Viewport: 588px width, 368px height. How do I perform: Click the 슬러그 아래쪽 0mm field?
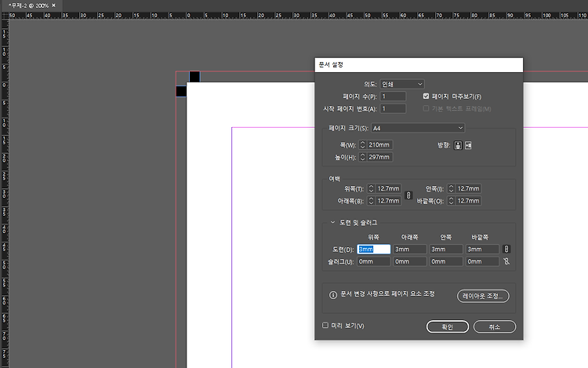click(x=410, y=261)
